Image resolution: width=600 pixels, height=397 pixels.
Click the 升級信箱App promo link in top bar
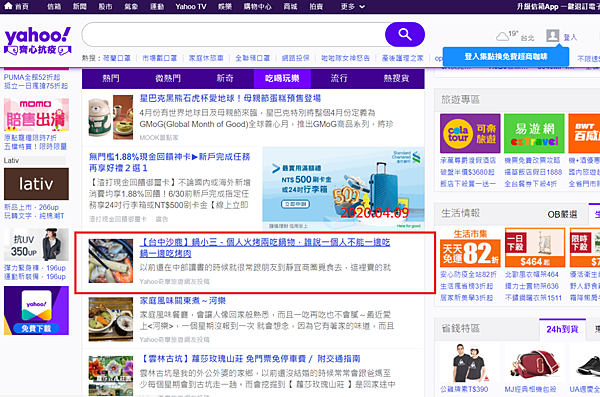(558, 7)
